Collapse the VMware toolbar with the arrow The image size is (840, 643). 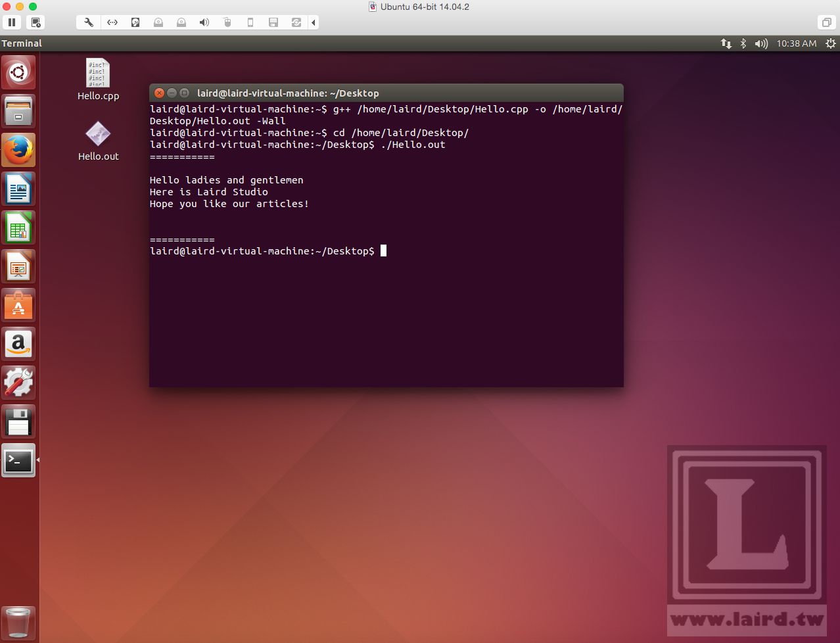(x=314, y=22)
